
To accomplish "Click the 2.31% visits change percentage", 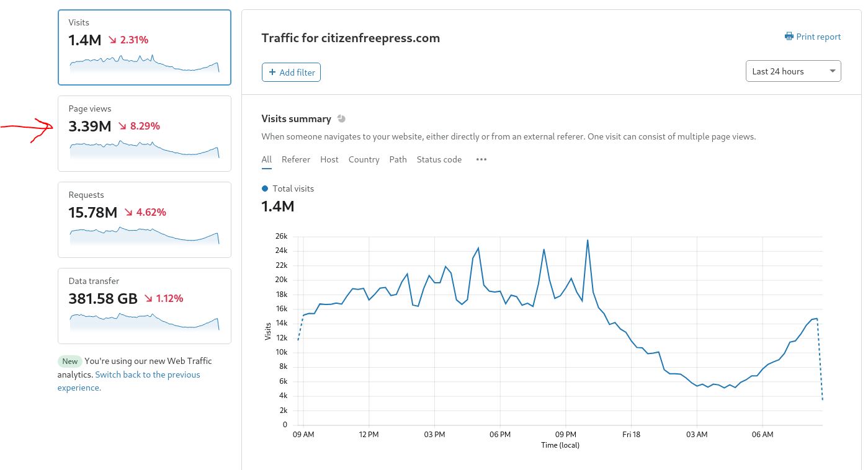I will [x=134, y=40].
